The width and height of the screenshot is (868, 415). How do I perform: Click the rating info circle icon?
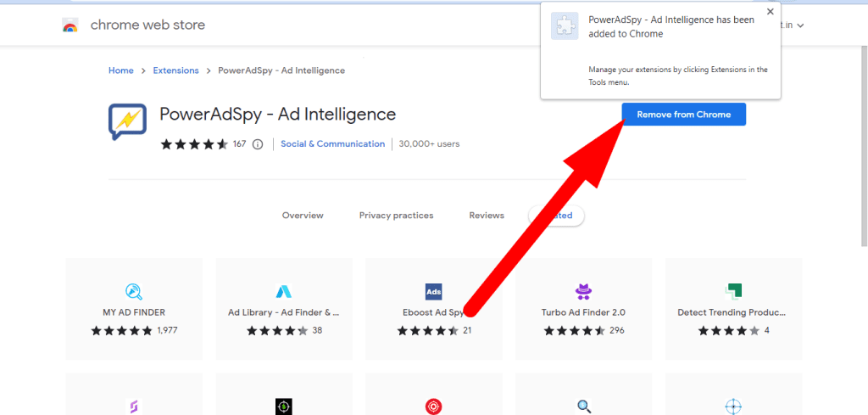(x=258, y=144)
